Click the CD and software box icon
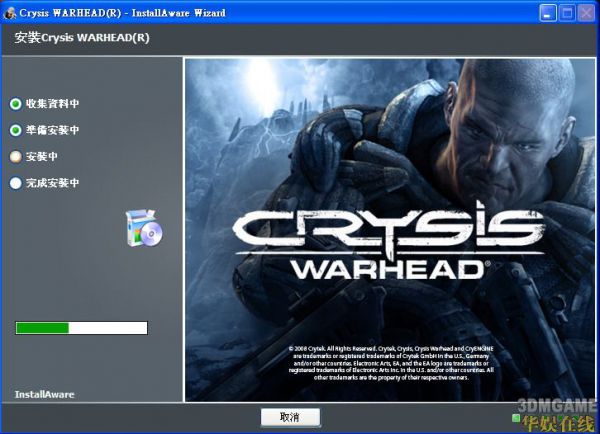Screen dimensions: 600x434 click(143, 228)
